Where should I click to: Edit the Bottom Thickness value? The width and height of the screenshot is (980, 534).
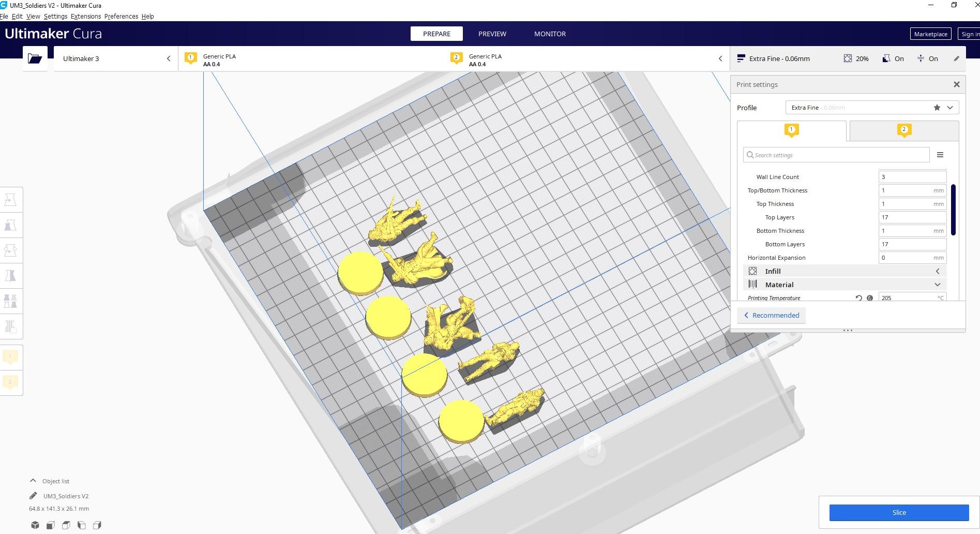912,231
